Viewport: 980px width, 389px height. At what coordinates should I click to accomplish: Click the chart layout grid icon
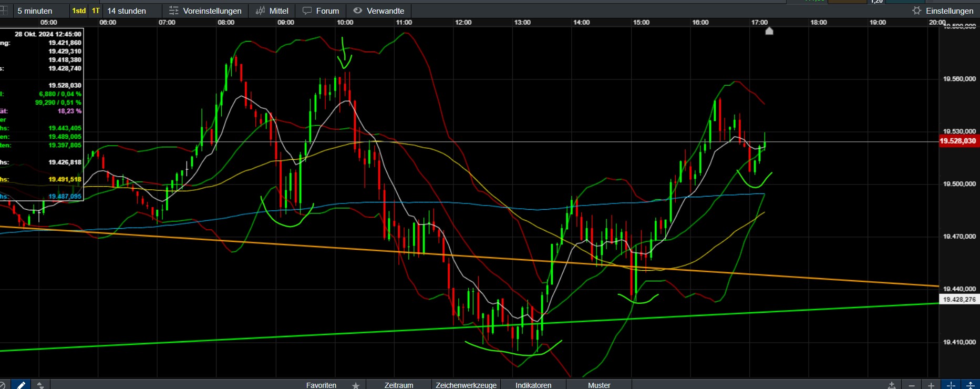(x=3, y=11)
